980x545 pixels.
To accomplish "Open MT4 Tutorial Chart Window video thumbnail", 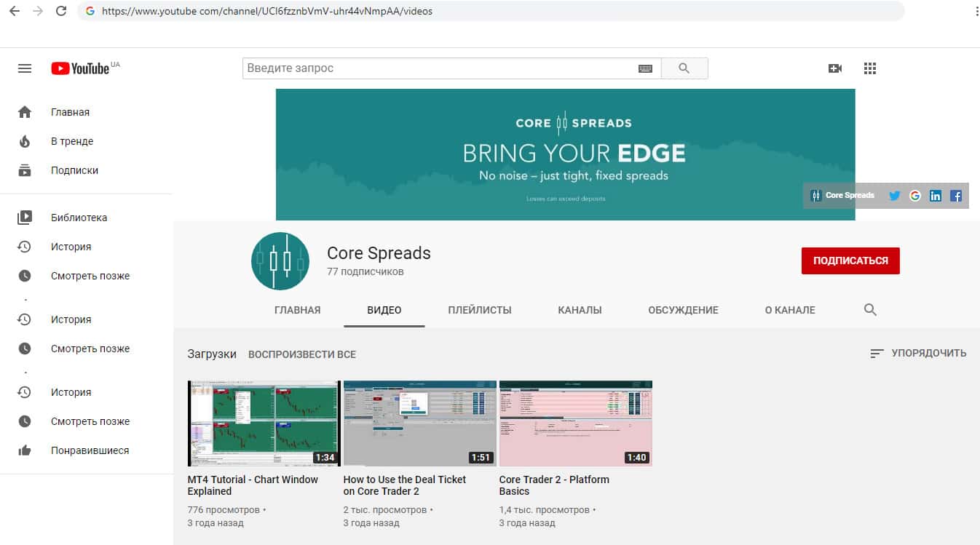I will click(264, 423).
